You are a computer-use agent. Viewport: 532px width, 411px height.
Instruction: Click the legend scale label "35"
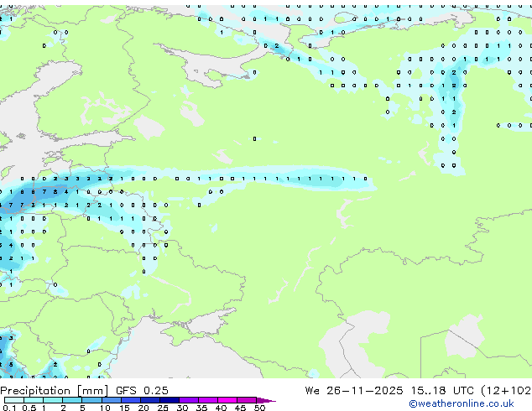201,408
